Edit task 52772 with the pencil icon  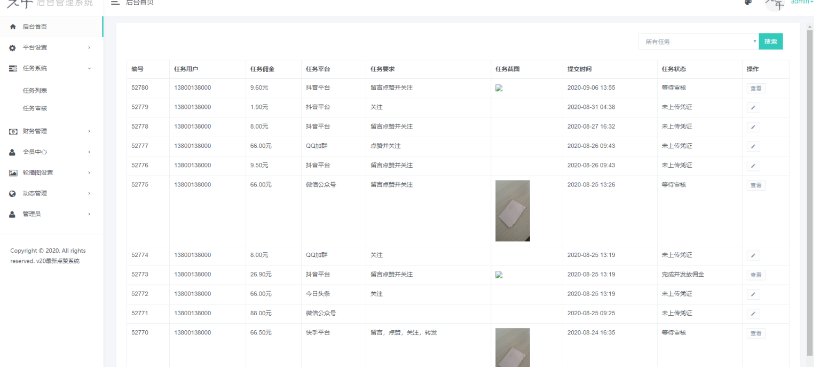tap(753, 294)
